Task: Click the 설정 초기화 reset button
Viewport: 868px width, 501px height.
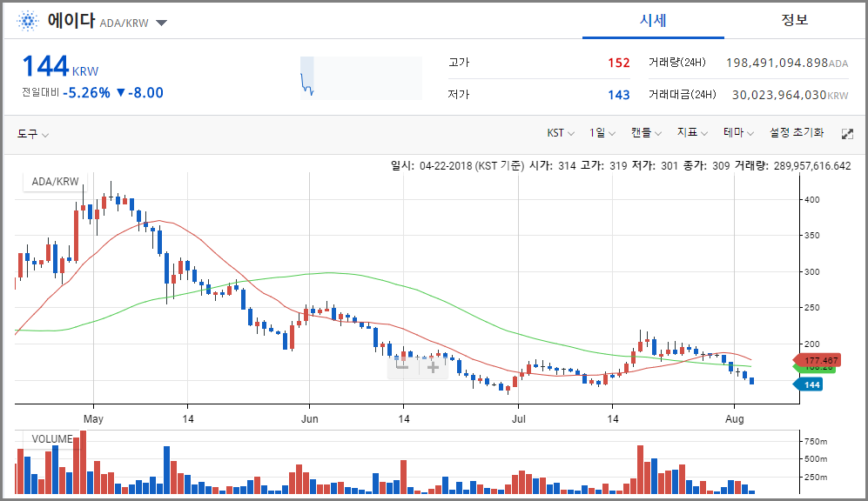Action: 796,133
